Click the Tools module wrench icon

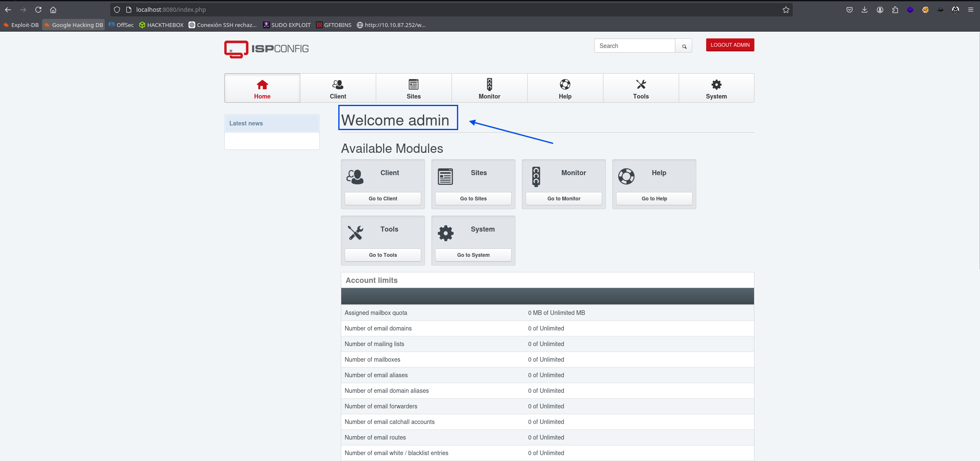click(356, 233)
